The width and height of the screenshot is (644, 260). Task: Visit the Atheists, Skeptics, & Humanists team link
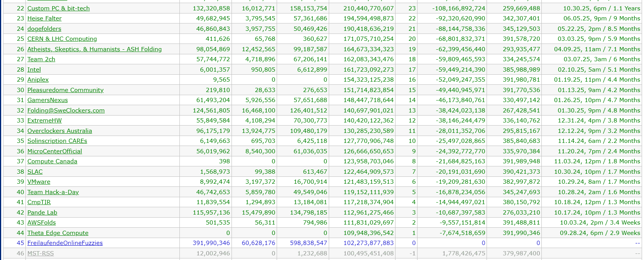(x=95, y=49)
